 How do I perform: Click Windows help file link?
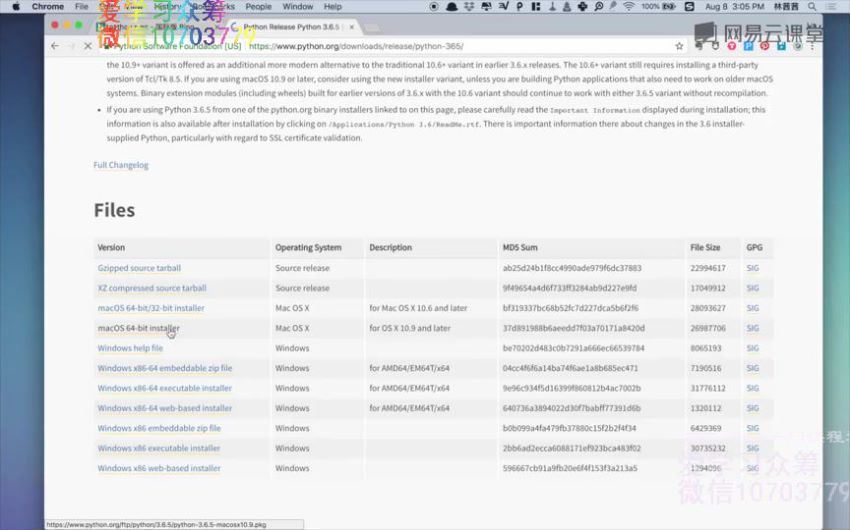click(x=130, y=348)
